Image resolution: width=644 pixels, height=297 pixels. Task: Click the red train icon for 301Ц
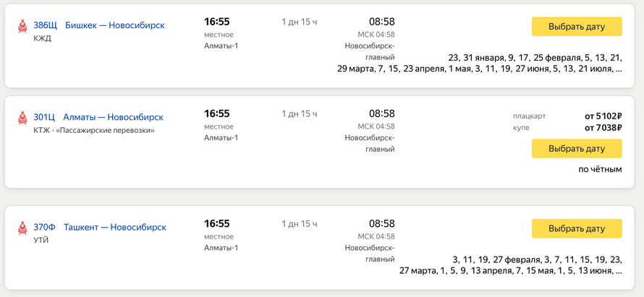22,118
